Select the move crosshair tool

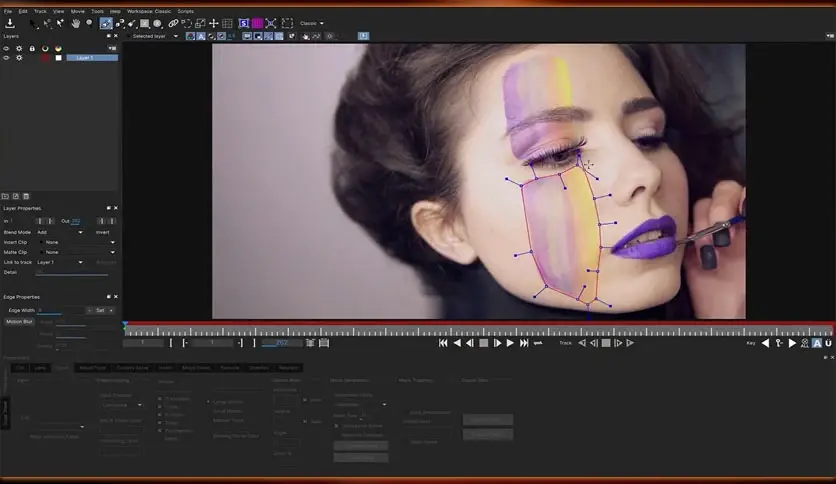click(213, 23)
